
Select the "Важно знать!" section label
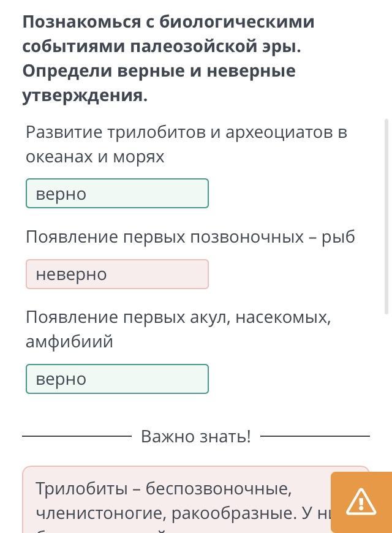[196, 436]
